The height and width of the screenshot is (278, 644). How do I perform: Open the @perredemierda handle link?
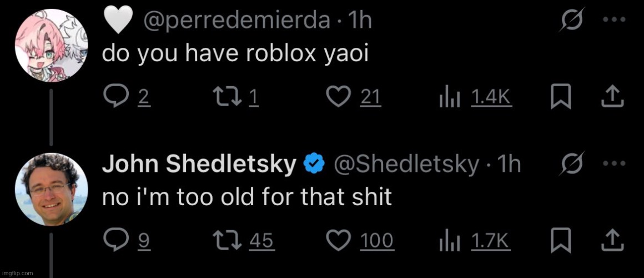[x=236, y=21]
